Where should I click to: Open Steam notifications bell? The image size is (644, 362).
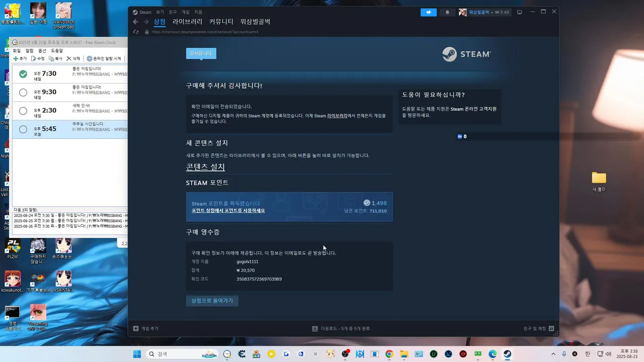447,12
